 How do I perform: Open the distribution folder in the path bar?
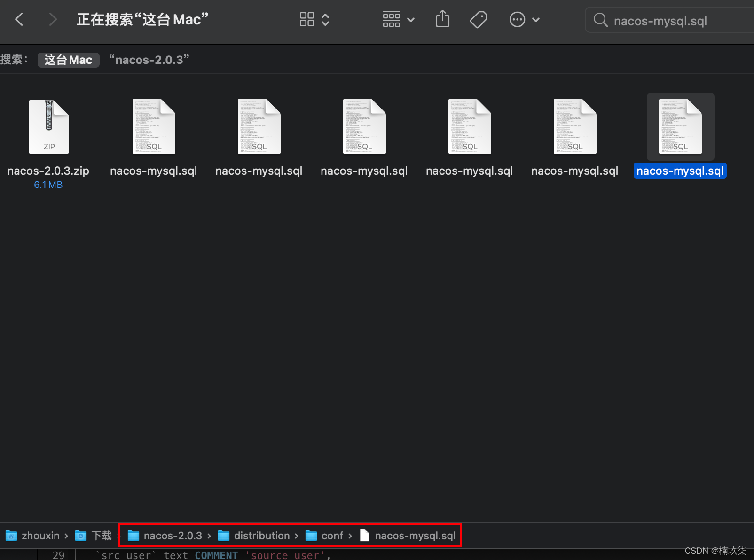[262, 536]
